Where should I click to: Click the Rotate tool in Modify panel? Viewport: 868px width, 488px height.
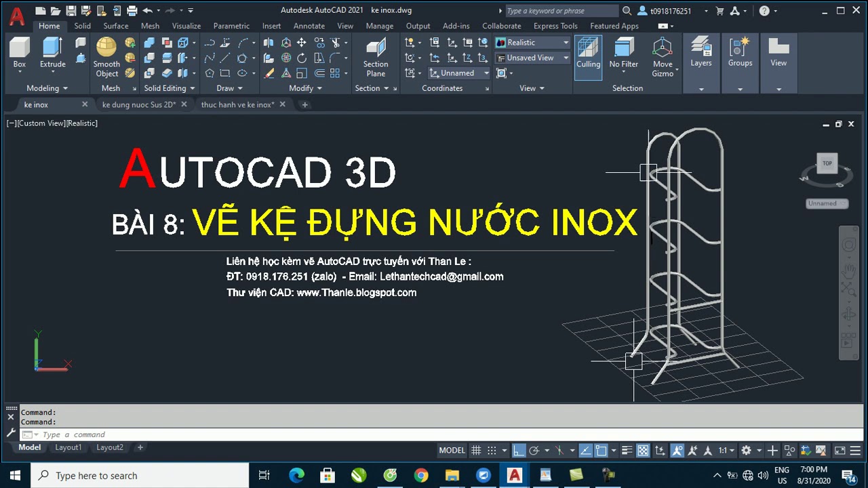(302, 58)
